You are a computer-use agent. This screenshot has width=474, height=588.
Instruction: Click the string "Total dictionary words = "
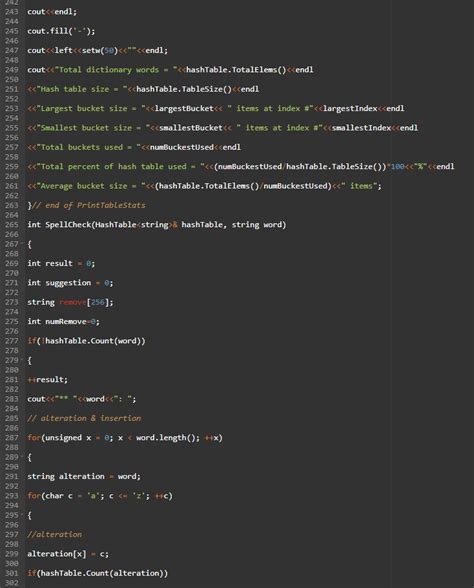[x=116, y=70]
